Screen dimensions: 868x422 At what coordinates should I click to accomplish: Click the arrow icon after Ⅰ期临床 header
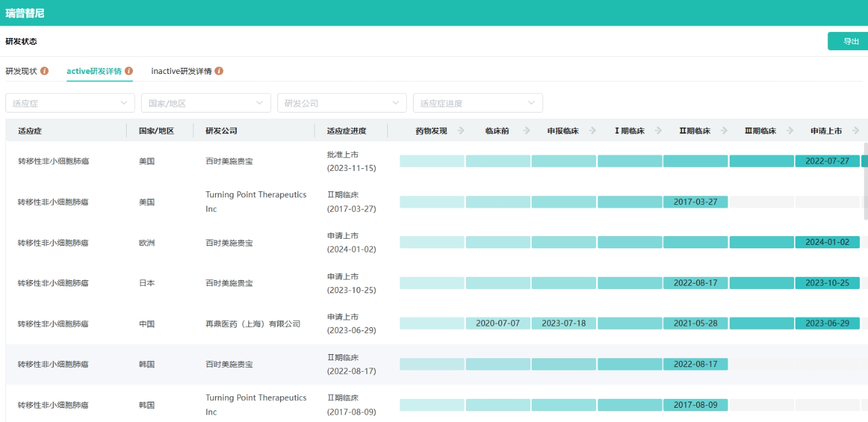coord(658,131)
